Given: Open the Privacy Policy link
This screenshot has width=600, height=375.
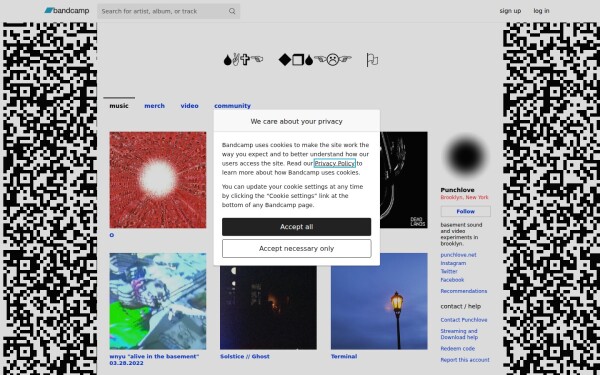Looking at the screenshot, I should 334,163.
